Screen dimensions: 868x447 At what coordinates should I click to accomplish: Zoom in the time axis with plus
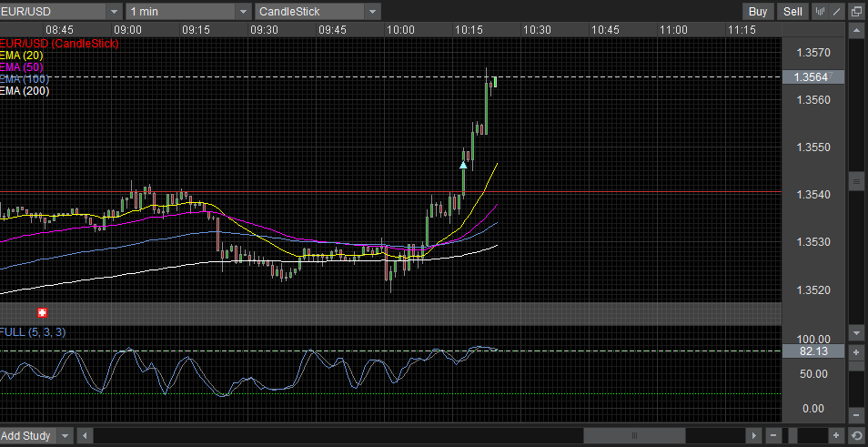[836, 435]
